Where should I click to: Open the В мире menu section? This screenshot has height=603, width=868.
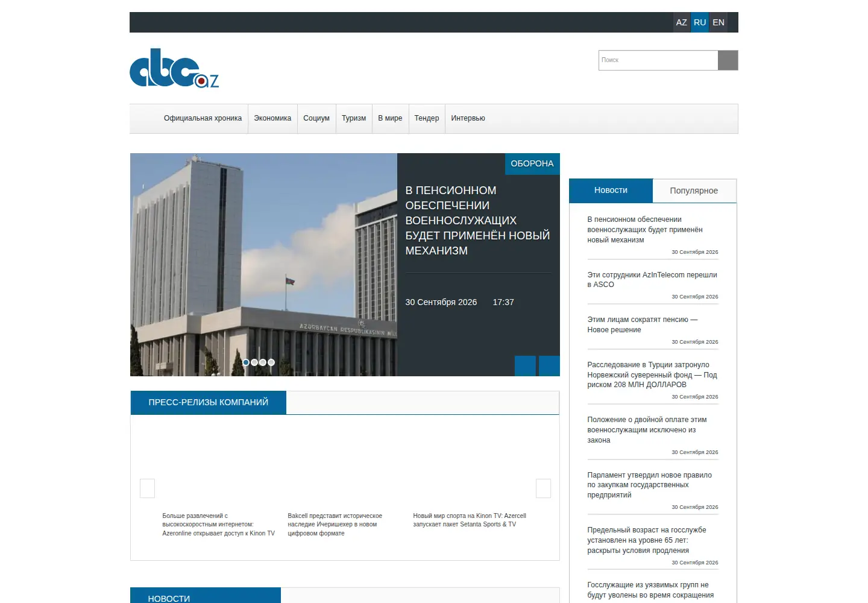[x=390, y=118]
